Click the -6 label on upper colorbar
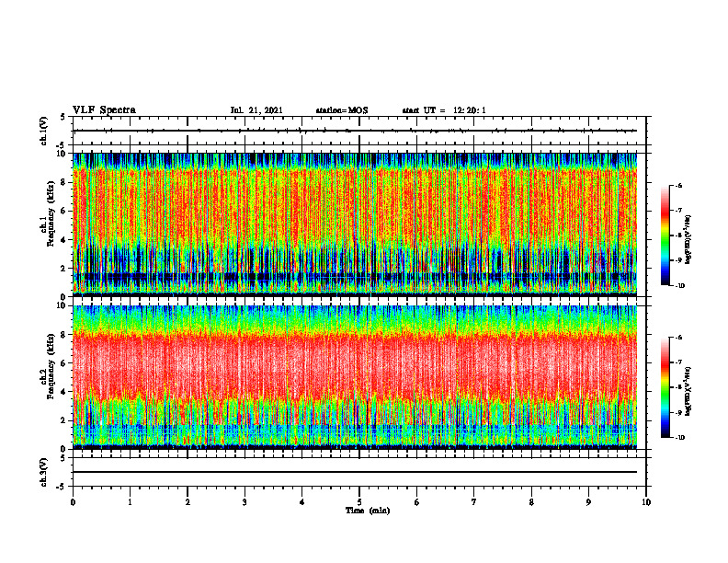The height and width of the screenshot is (563, 728). 679,185
